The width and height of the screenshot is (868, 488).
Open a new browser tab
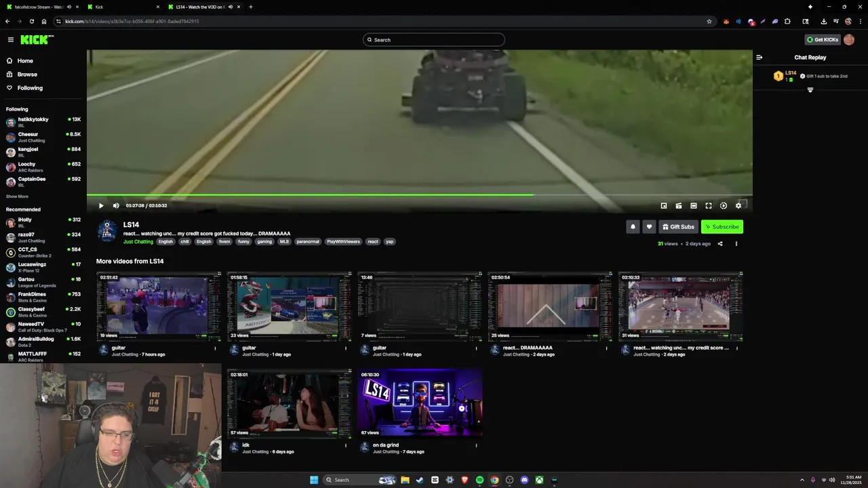251,7
